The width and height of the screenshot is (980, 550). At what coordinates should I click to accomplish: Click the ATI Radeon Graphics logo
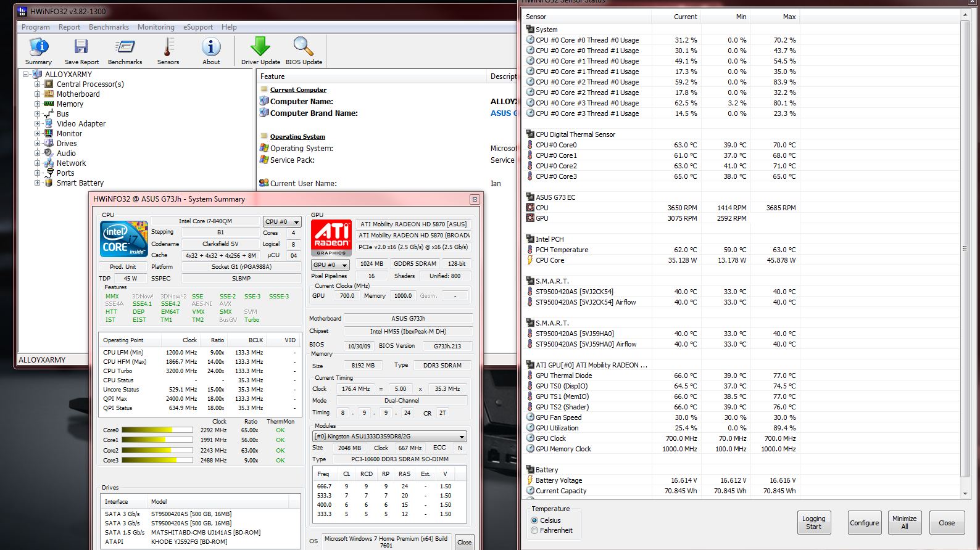coord(331,238)
